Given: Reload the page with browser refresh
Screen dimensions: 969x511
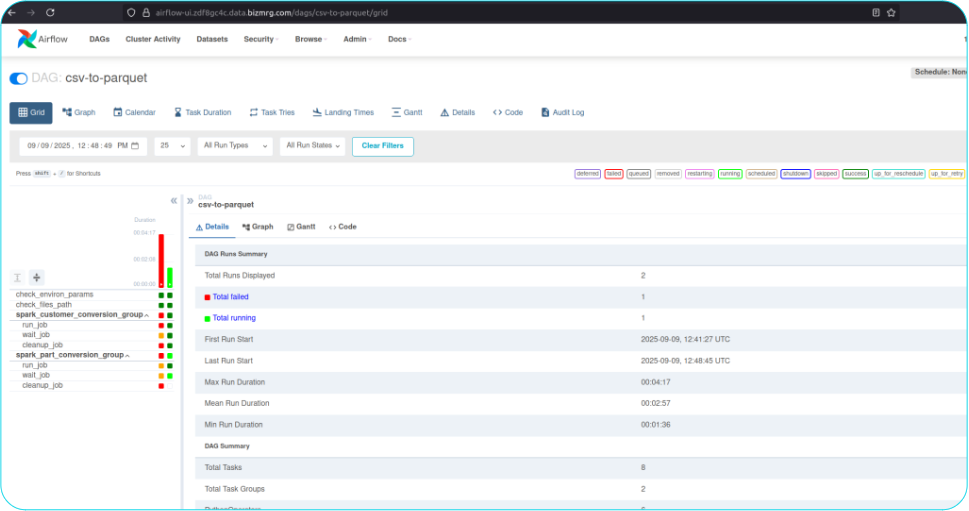Looking at the screenshot, I should coord(51,12).
